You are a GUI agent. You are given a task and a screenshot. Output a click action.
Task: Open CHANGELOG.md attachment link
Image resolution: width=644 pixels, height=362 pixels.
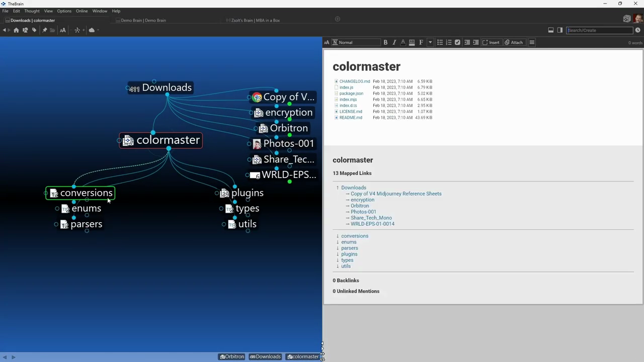point(354,81)
